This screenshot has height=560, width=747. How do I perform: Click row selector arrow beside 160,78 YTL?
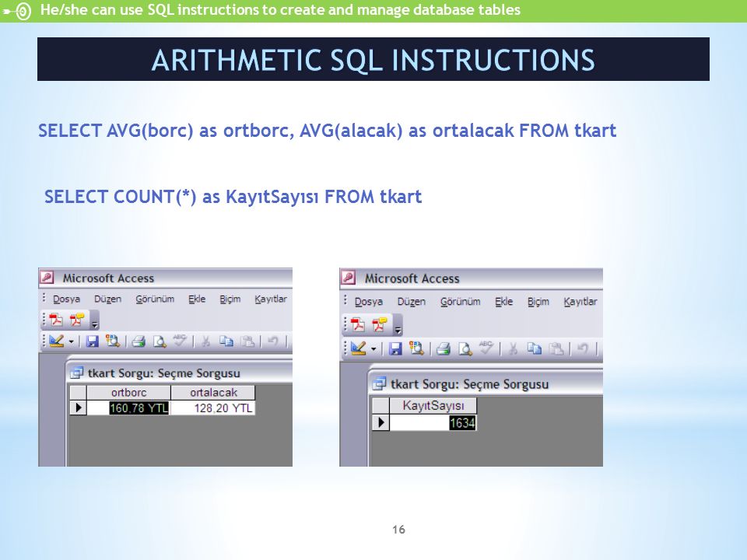[78, 408]
